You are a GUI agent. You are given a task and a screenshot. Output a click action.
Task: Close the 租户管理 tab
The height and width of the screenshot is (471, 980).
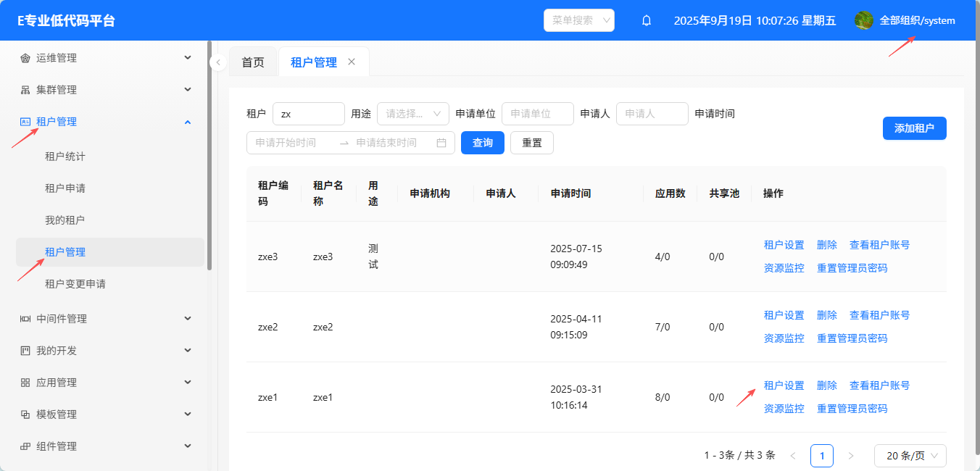352,62
